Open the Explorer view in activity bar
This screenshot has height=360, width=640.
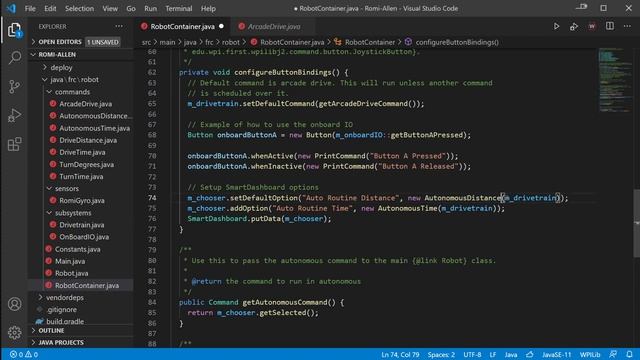tap(14, 29)
